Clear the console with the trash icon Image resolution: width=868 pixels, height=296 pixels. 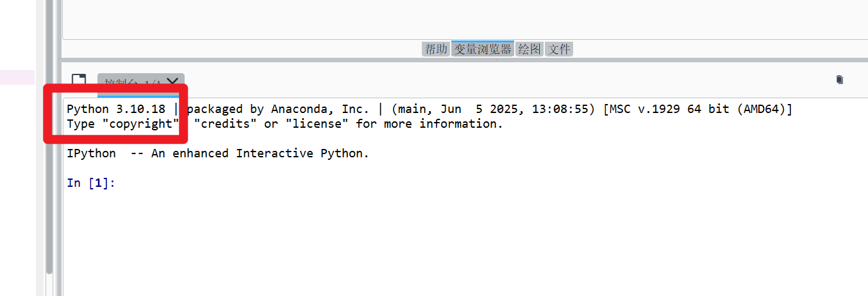tap(840, 80)
